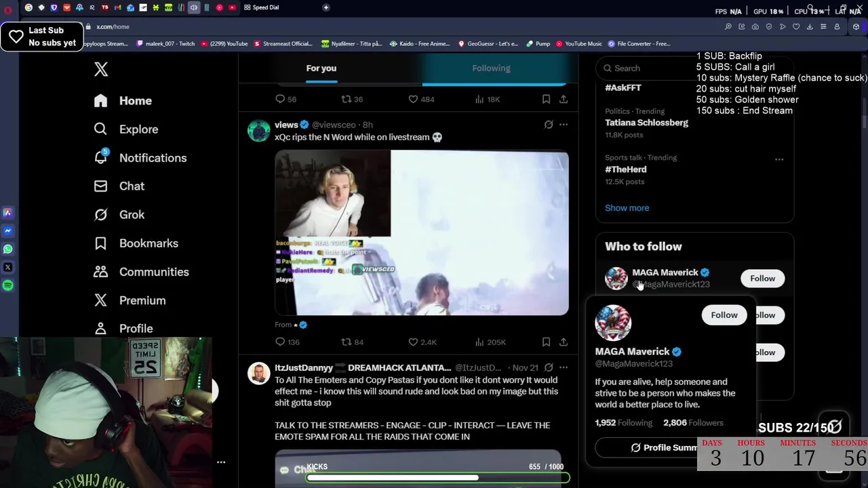Click reply icon with 56 replies
The width and height of the screenshot is (868, 488).
[x=280, y=99]
